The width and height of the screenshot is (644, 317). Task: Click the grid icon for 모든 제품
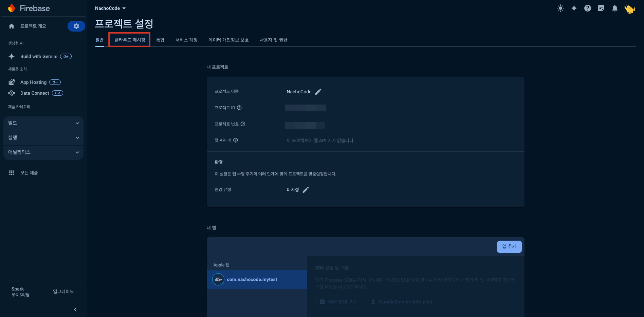point(12,173)
